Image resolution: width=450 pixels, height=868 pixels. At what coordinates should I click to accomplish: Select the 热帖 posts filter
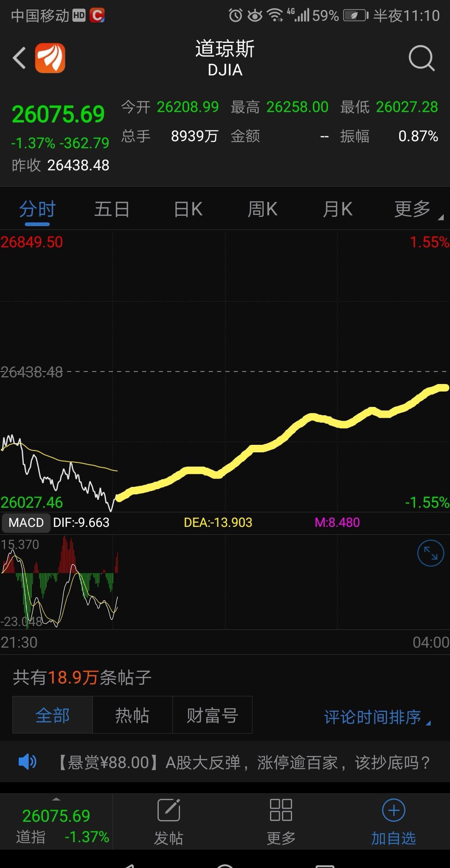(132, 715)
